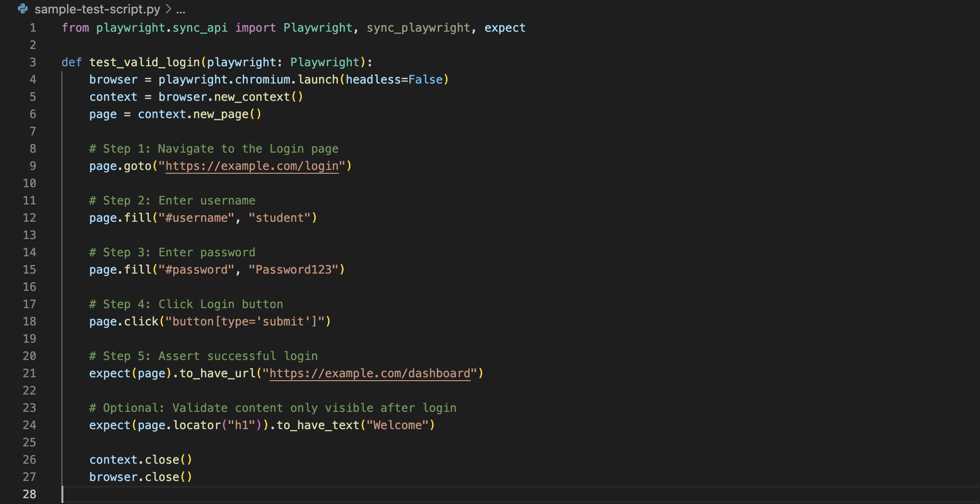Image resolution: width=980 pixels, height=504 pixels.
Task: Click the 'def' keyword on line 3
Action: tap(72, 62)
